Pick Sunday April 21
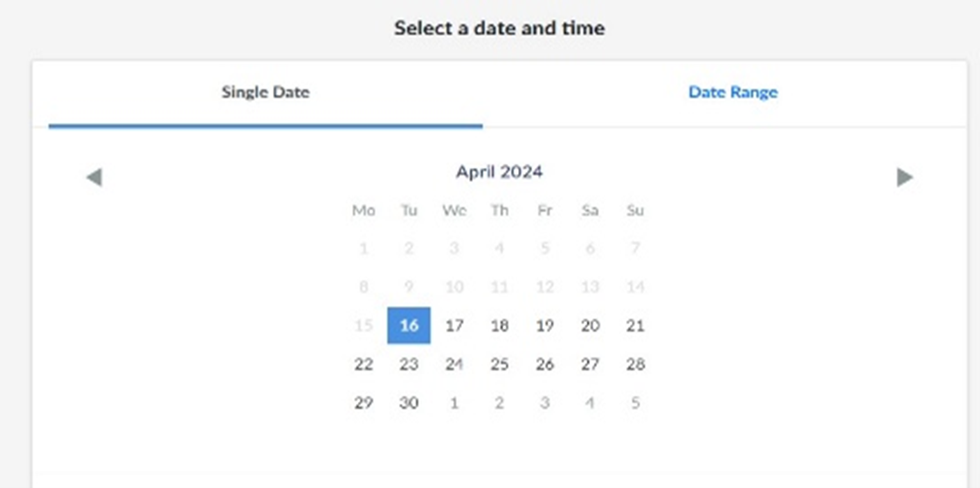Screen dimensions: 980x488 click(635, 325)
